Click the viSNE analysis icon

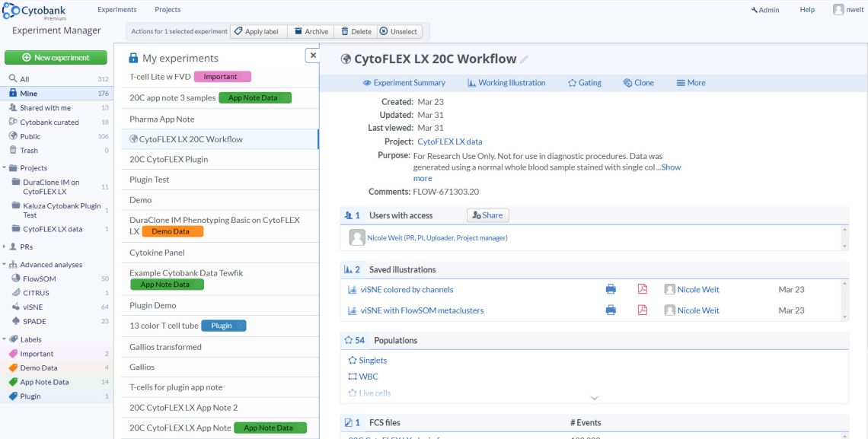click(x=15, y=307)
